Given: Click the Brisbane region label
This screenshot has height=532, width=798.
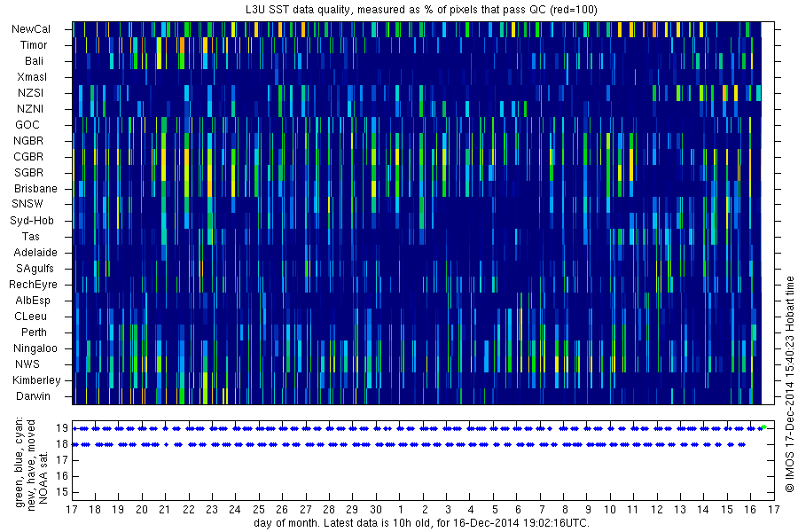Looking at the screenshot, I should click(x=35, y=189).
